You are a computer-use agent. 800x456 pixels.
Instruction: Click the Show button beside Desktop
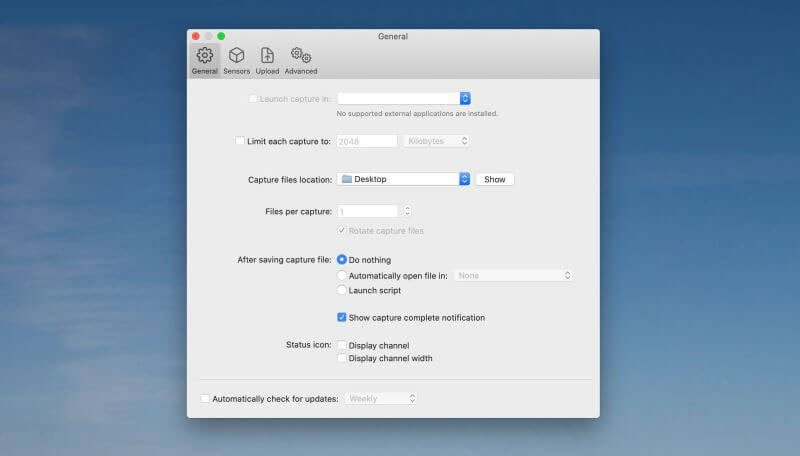coord(494,180)
